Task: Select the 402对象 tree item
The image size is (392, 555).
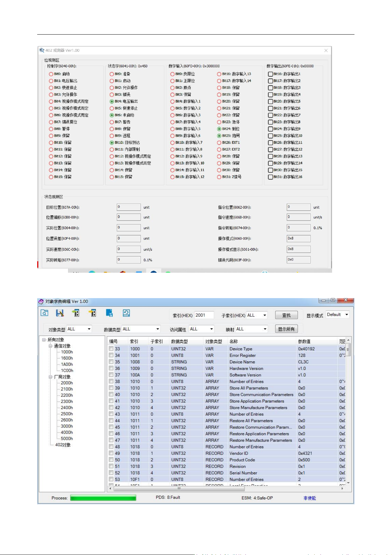Action: coord(63,445)
